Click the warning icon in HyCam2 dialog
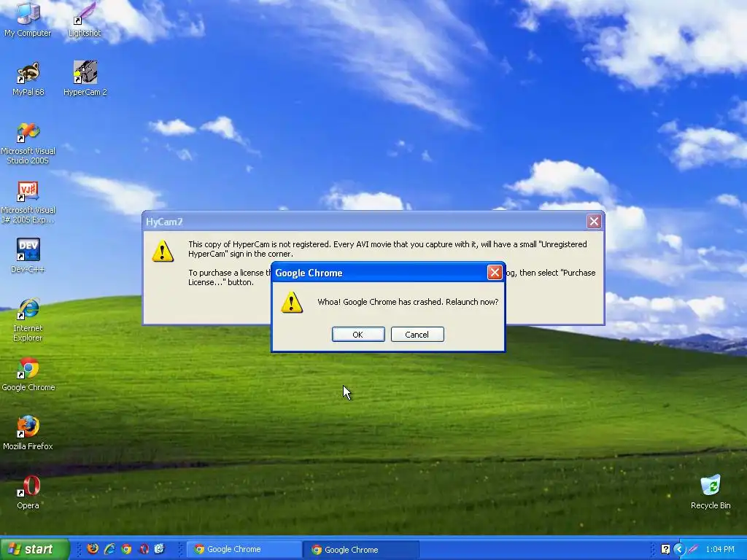Viewport: 747px width, 560px height. click(x=163, y=251)
